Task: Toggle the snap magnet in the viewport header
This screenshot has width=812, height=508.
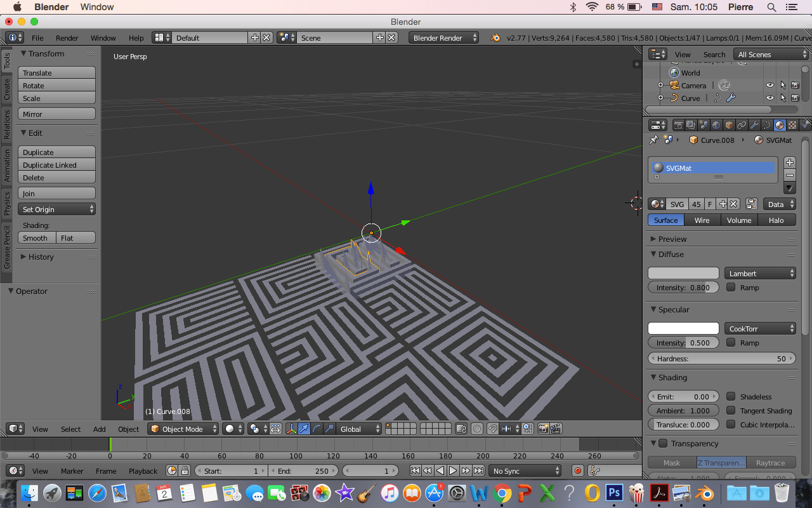Action: [492, 429]
